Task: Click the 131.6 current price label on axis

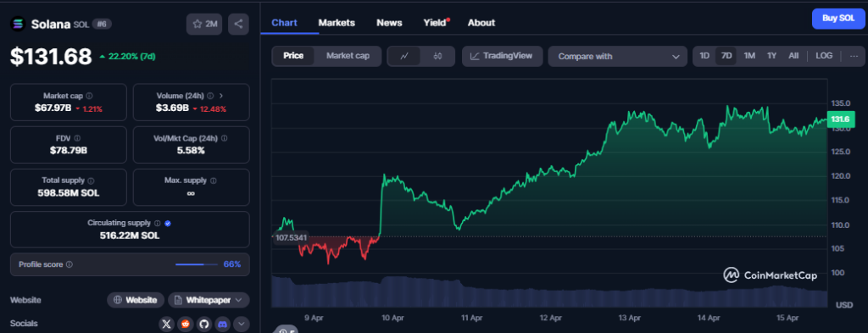Action: tap(840, 119)
